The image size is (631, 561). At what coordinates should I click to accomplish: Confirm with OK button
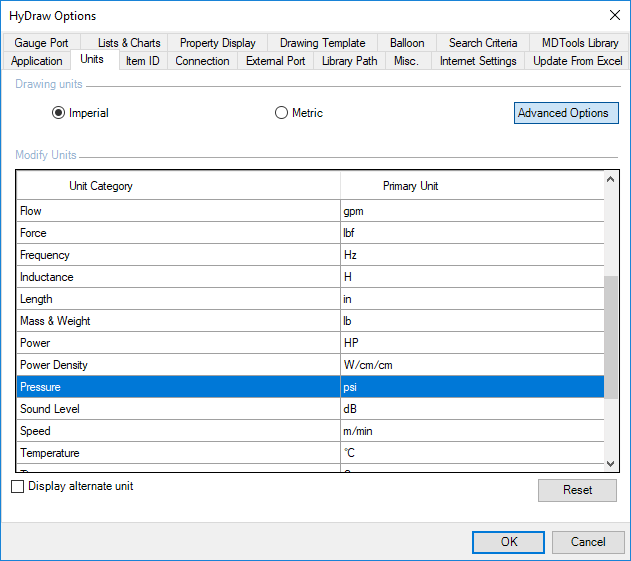[x=508, y=542]
